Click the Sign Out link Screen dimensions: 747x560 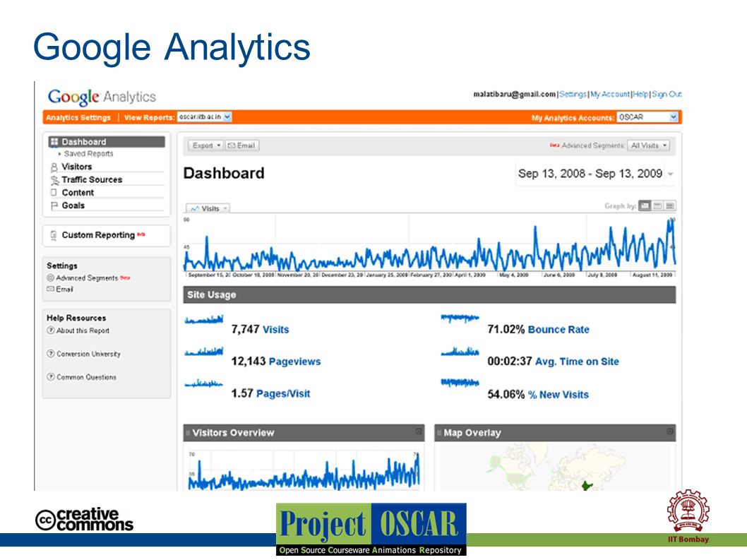point(667,95)
